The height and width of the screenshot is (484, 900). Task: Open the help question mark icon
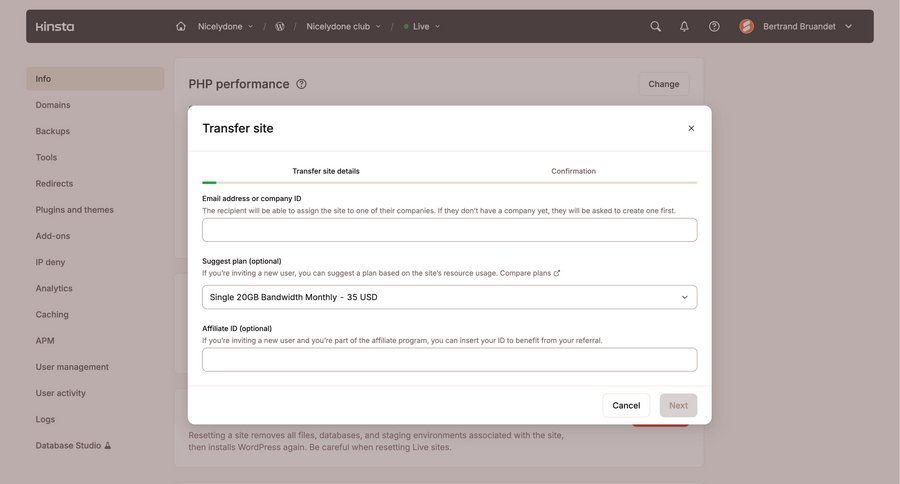coord(714,26)
